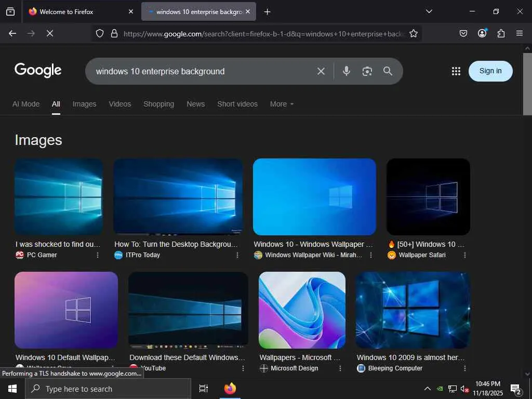Open the Shopping results tab

159,104
